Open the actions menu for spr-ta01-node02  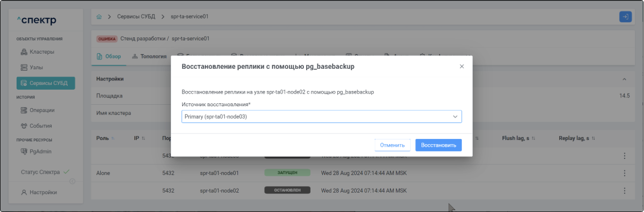pos(625,191)
